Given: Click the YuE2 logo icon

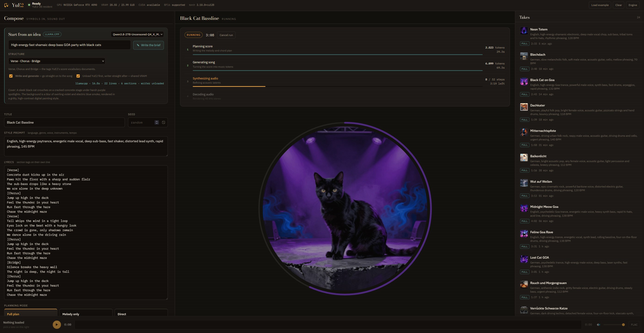Looking at the screenshot, I should point(6,5).
